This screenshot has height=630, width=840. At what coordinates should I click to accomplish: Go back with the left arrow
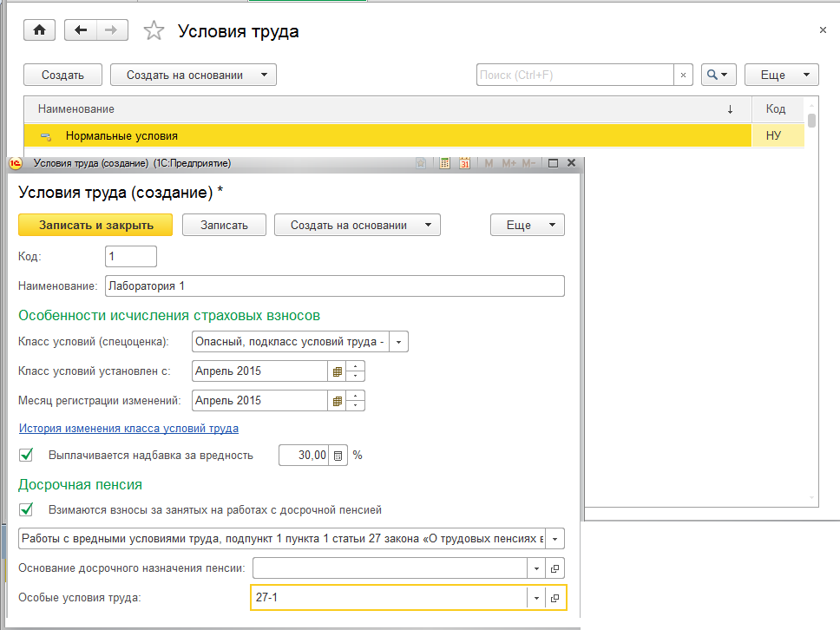[82, 30]
